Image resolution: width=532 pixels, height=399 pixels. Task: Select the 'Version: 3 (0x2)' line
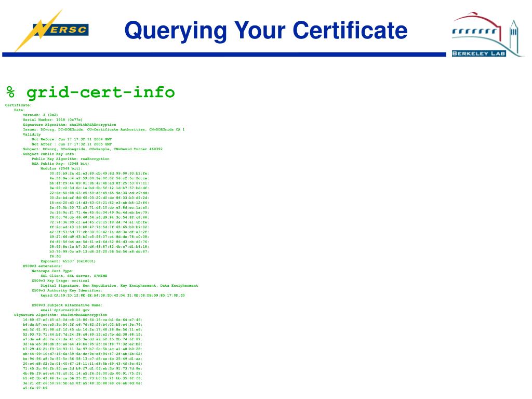pos(41,115)
